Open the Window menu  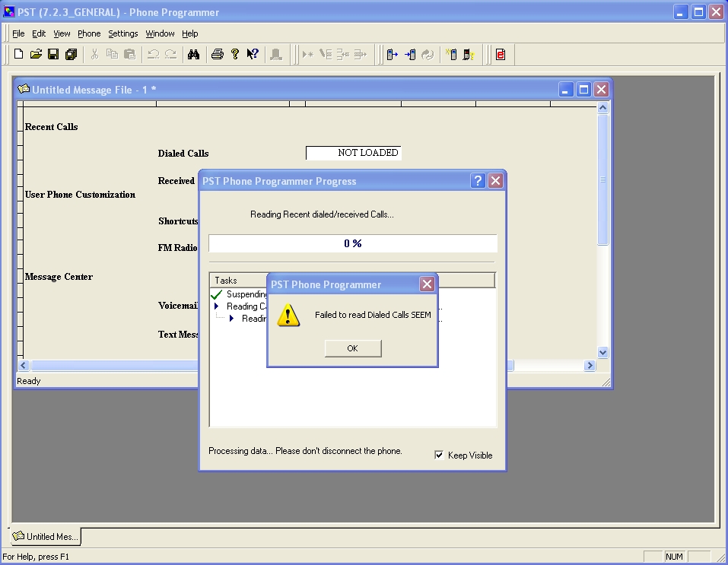pyautogui.click(x=161, y=33)
